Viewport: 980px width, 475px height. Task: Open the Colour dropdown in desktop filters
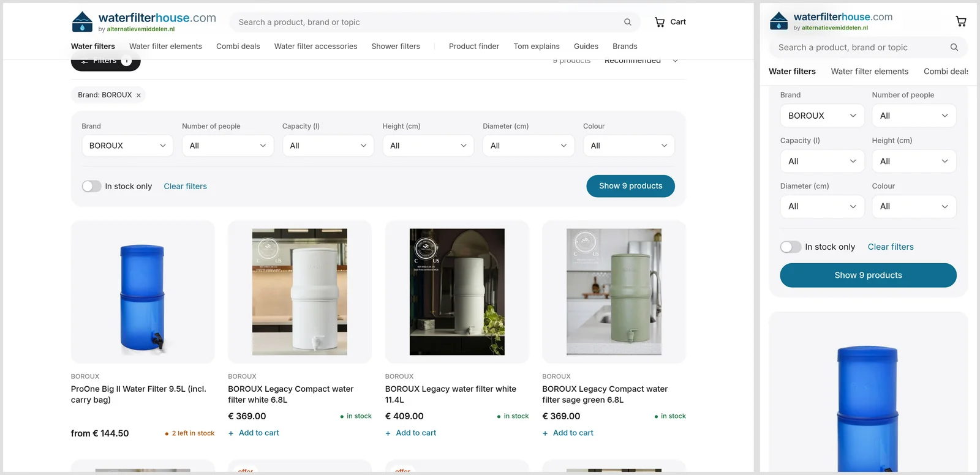(x=629, y=146)
